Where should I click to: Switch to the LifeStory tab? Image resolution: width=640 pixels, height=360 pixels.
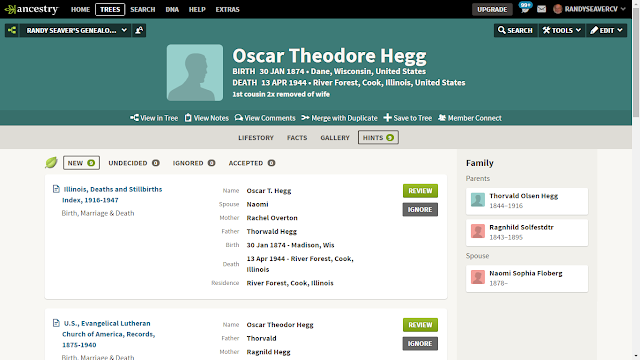256,138
